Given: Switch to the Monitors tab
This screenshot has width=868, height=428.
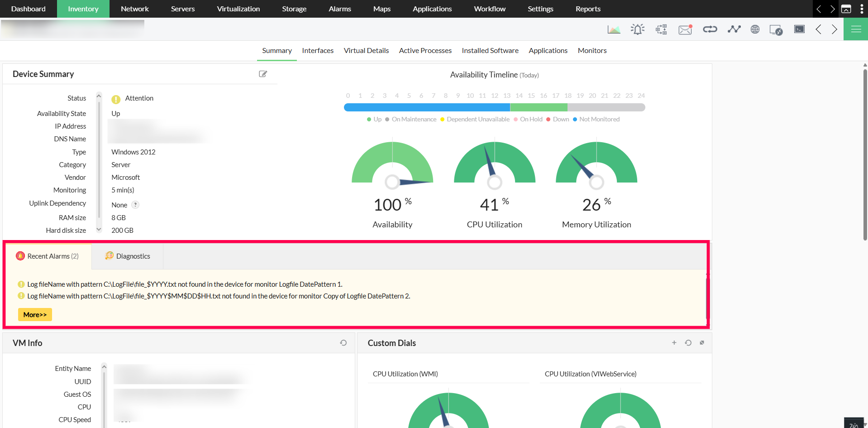Looking at the screenshot, I should click(x=592, y=51).
